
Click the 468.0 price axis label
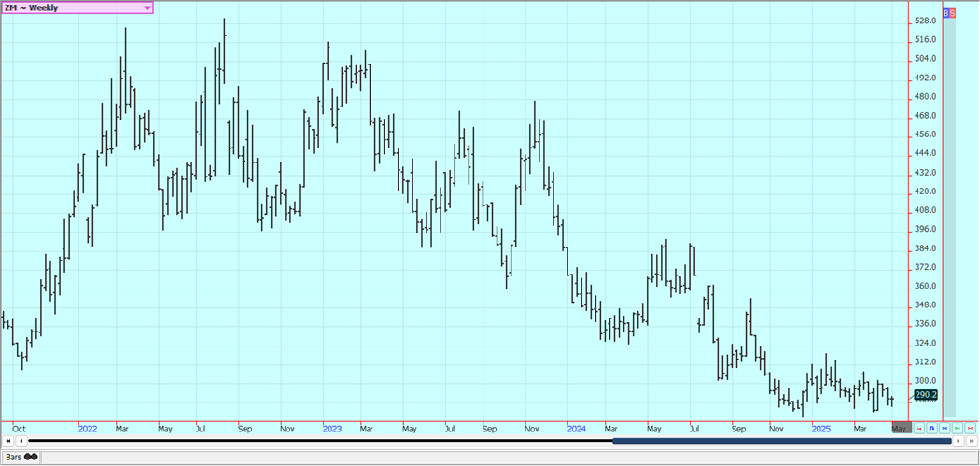(x=925, y=116)
